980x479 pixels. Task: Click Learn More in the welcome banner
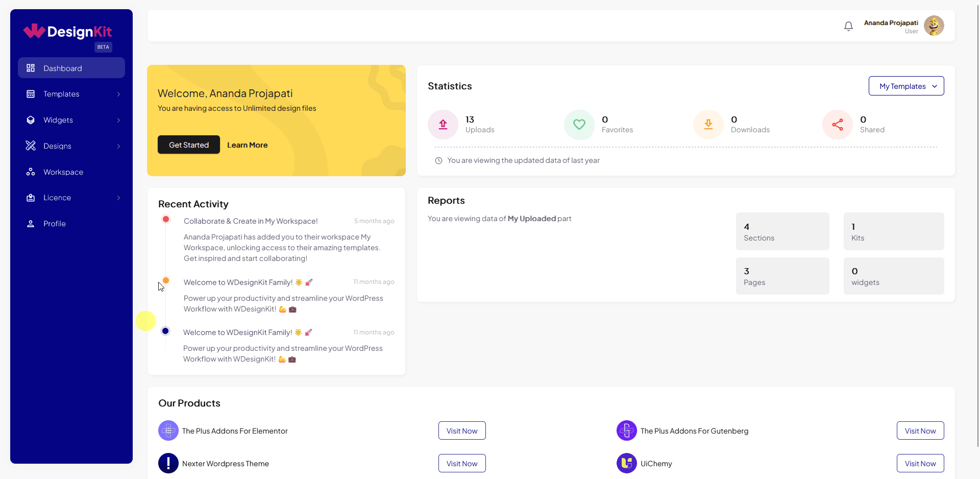tap(247, 145)
